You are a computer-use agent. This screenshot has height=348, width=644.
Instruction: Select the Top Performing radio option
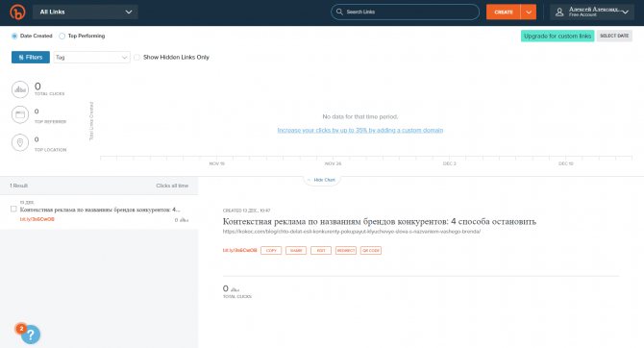(62, 37)
